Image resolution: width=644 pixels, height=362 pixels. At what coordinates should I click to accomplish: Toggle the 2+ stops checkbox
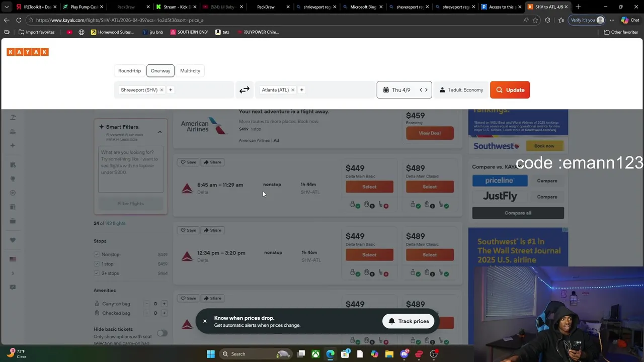97,274
